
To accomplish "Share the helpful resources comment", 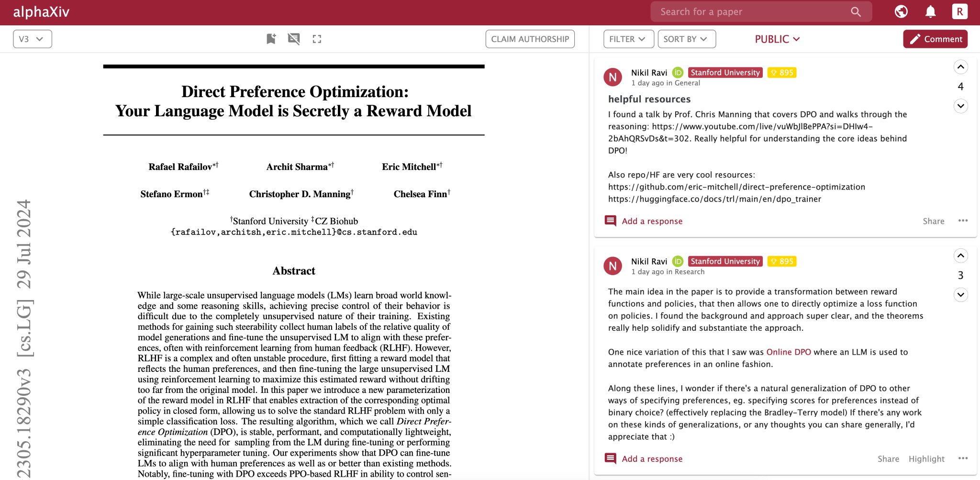I will [933, 221].
